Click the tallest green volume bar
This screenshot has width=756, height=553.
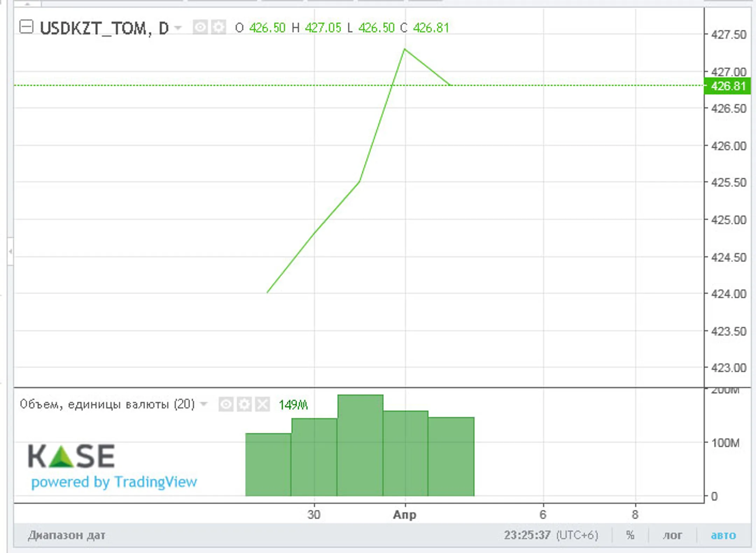coord(360,445)
